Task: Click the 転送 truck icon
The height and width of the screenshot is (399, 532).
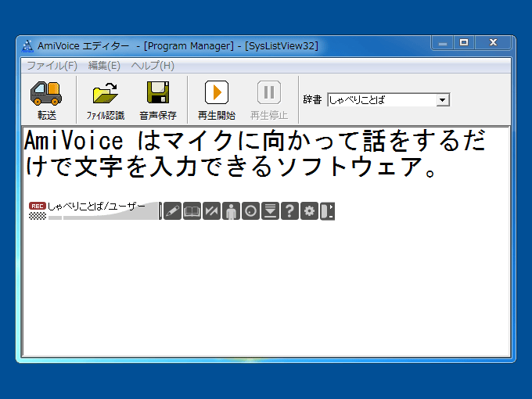Action: tap(46, 93)
